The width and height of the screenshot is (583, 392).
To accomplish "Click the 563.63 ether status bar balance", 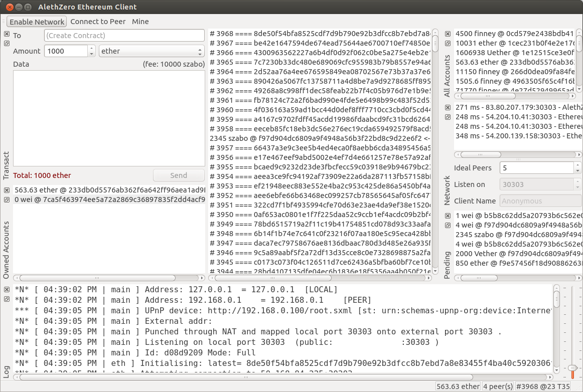I will coord(458,386).
